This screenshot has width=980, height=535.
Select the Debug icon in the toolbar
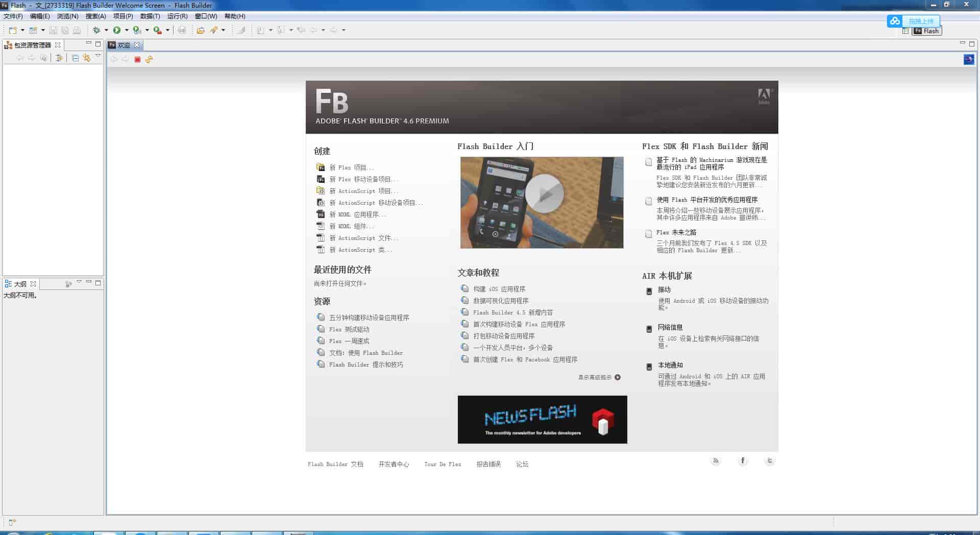[x=96, y=30]
